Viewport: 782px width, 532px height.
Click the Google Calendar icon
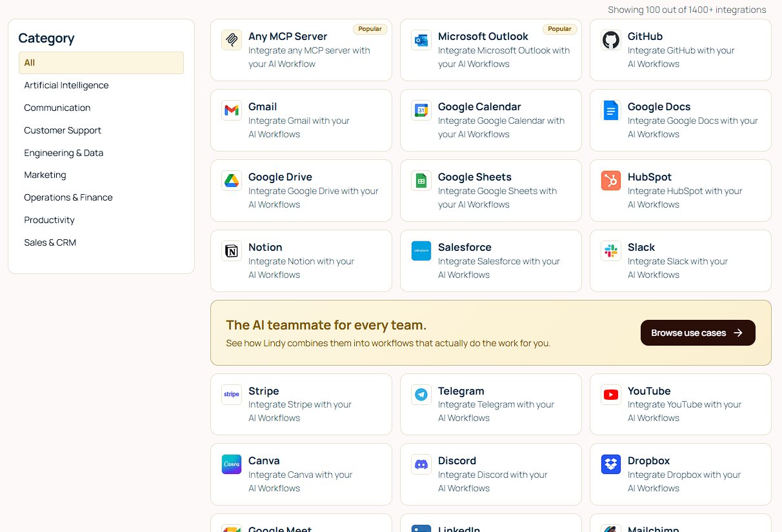[x=421, y=110]
